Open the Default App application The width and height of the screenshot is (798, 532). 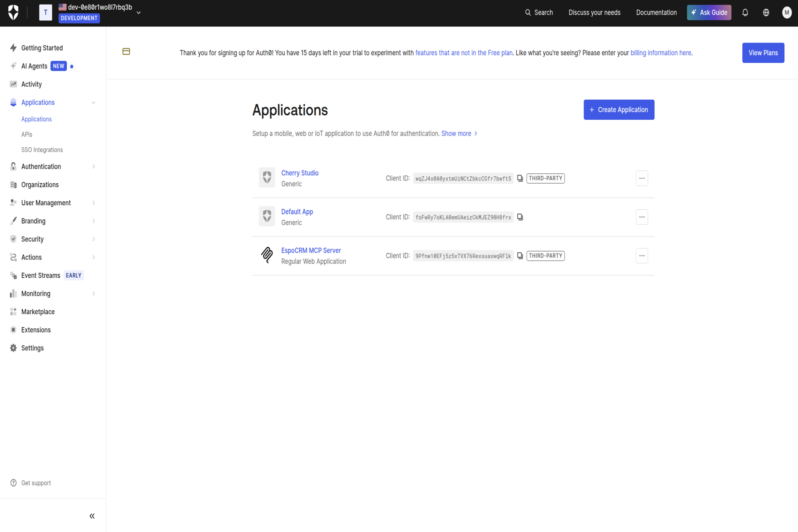coord(297,212)
